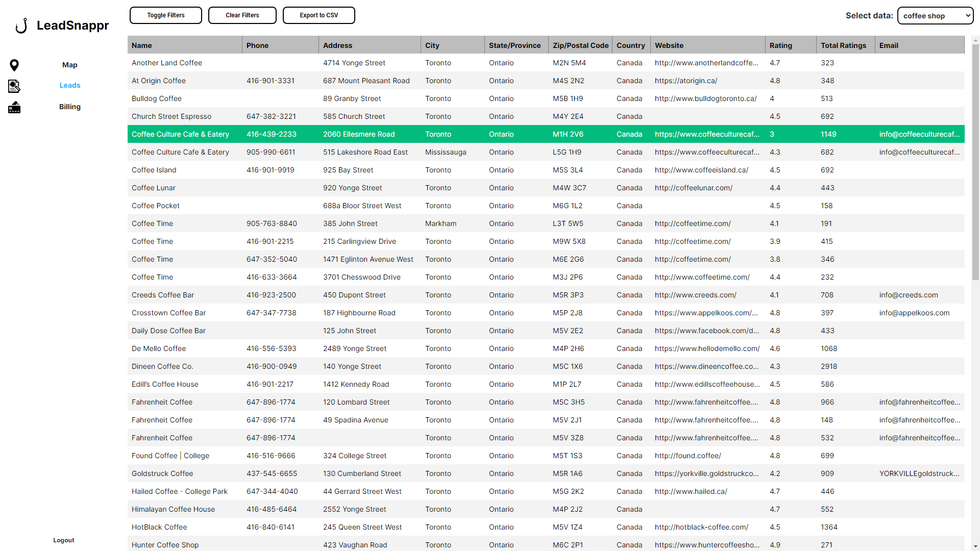Click the Coffee Pocket name cell
The width and height of the screenshot is (980, 551).
tap(156, 206)
